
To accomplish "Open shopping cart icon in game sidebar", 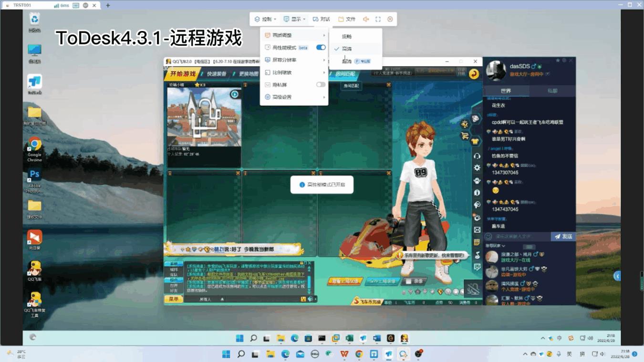I will click(465, 136).
